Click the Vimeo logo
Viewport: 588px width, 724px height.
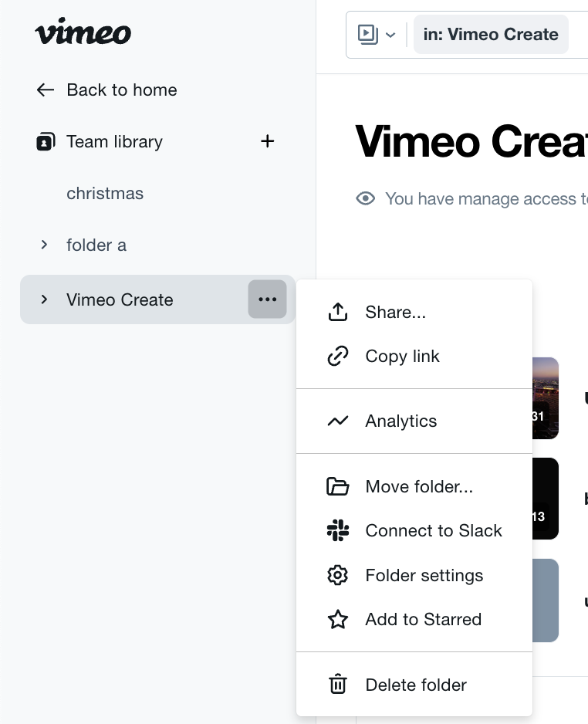(83, 33)
